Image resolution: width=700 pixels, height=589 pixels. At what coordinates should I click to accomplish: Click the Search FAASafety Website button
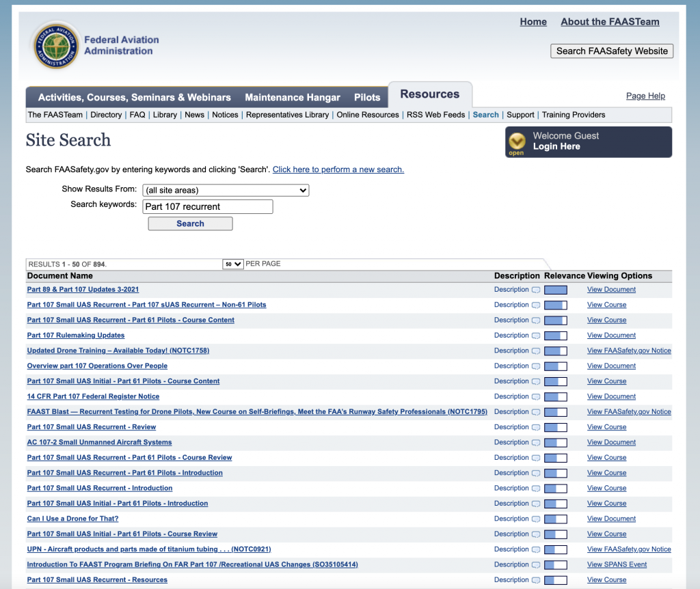tap(611, 51)
